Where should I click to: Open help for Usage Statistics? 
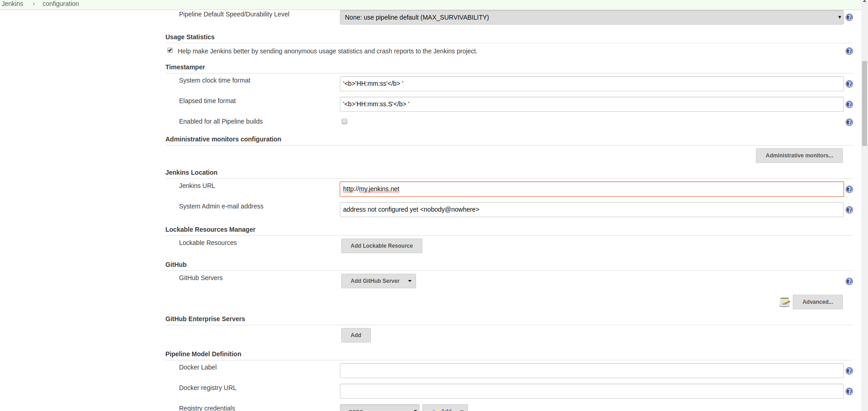tap(849, 51)
